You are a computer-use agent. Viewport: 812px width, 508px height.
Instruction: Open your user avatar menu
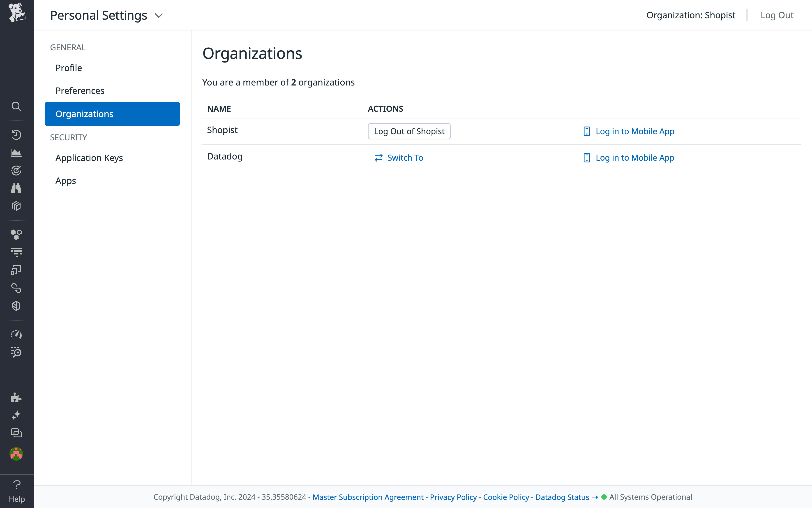tap(16, 454)
